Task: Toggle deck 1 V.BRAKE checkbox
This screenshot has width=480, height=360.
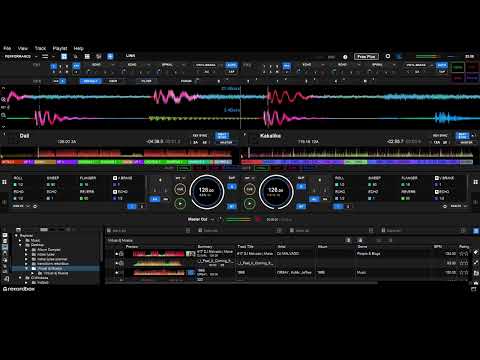Action: pos(115,178)
